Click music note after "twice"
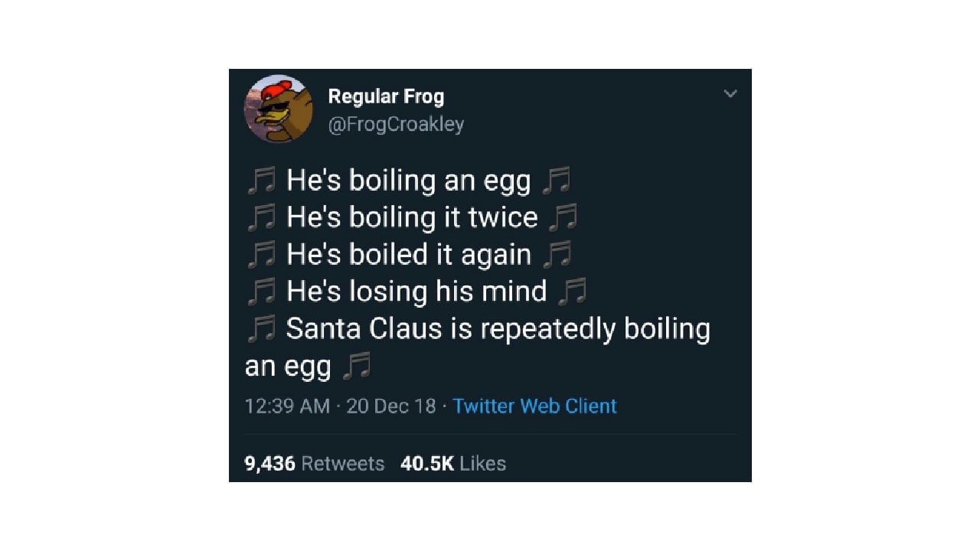This screenshot has width=980, height=551. tap(563, 218)
